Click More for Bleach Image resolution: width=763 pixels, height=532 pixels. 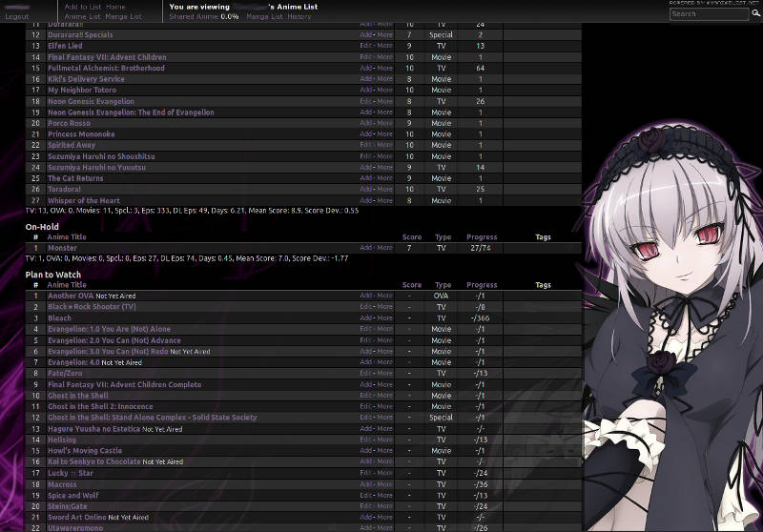(x=384, y=318)
